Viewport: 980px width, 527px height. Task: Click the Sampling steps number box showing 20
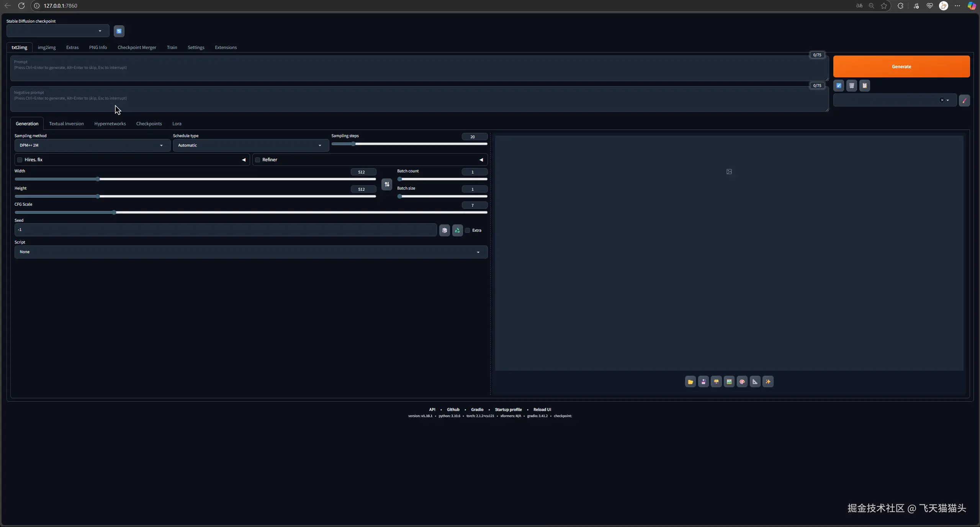click(x=474, y=137)
